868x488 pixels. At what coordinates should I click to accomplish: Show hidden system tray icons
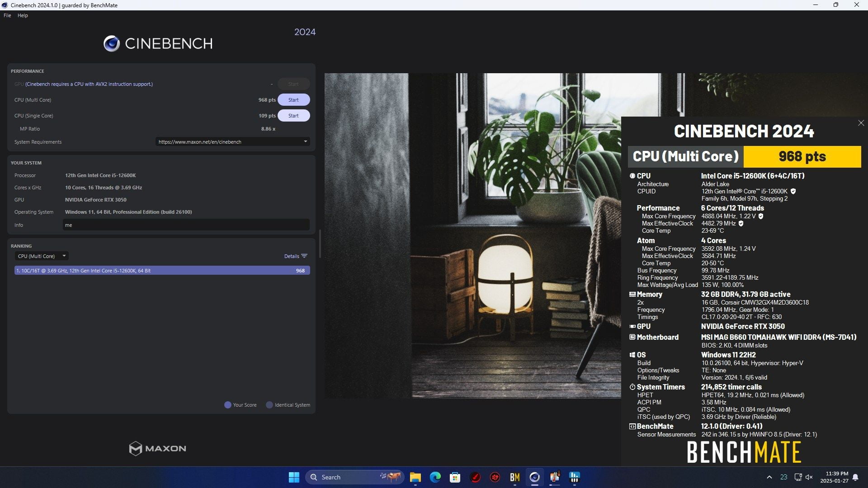[x=769, y=477]
